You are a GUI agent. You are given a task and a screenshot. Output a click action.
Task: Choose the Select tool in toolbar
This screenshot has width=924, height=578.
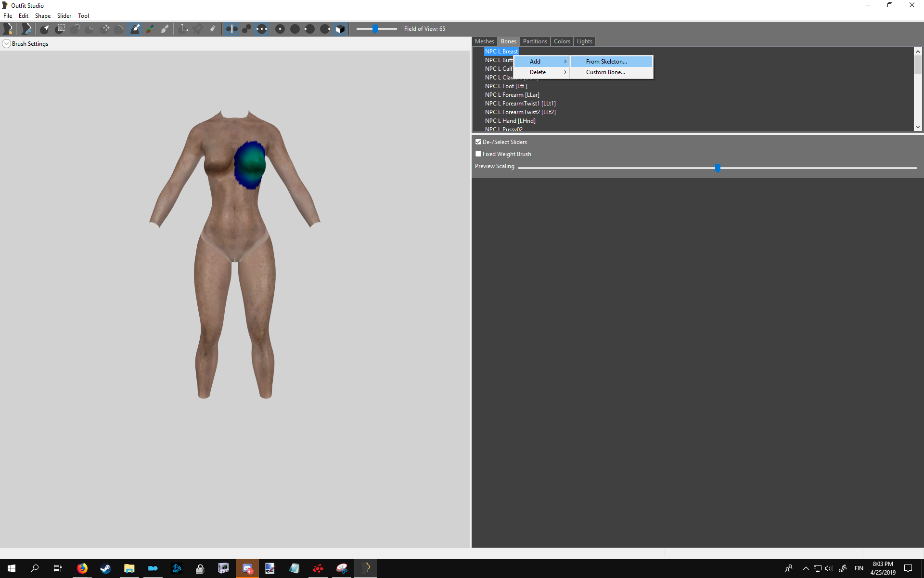(x=45, y=29)
